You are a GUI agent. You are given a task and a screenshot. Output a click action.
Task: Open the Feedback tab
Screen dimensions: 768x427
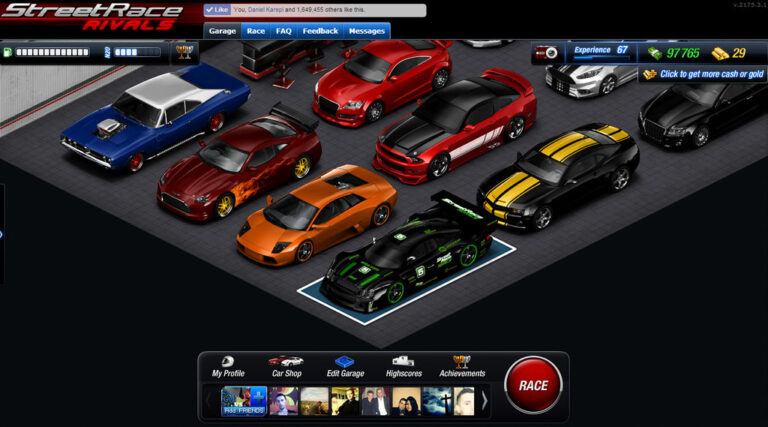(x=320, y=31)
